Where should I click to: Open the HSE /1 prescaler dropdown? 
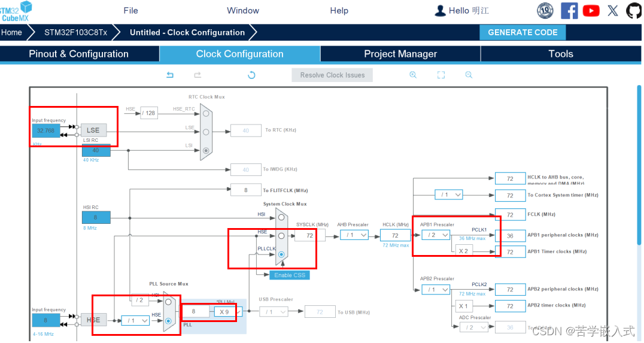(x=135, y=320)
